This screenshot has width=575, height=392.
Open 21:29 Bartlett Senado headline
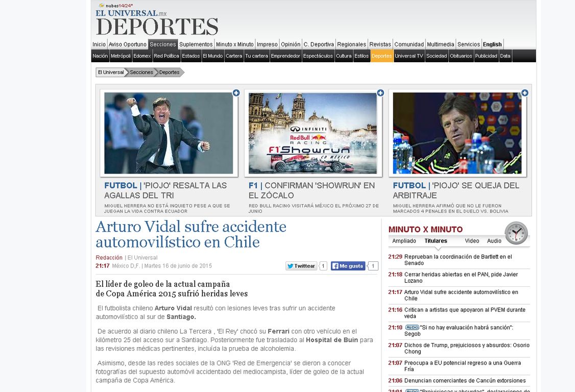click(458, 260)
